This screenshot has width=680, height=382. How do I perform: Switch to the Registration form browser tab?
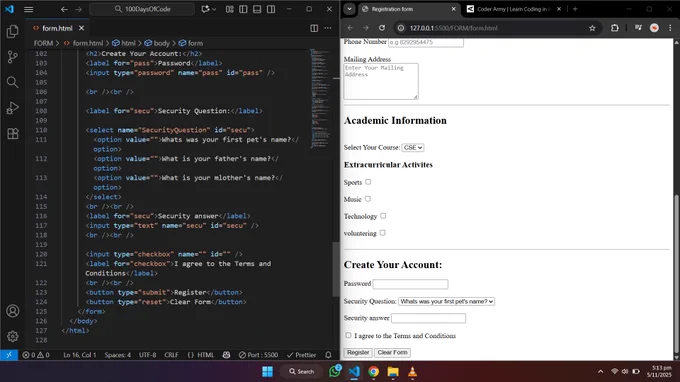[409, 9]
